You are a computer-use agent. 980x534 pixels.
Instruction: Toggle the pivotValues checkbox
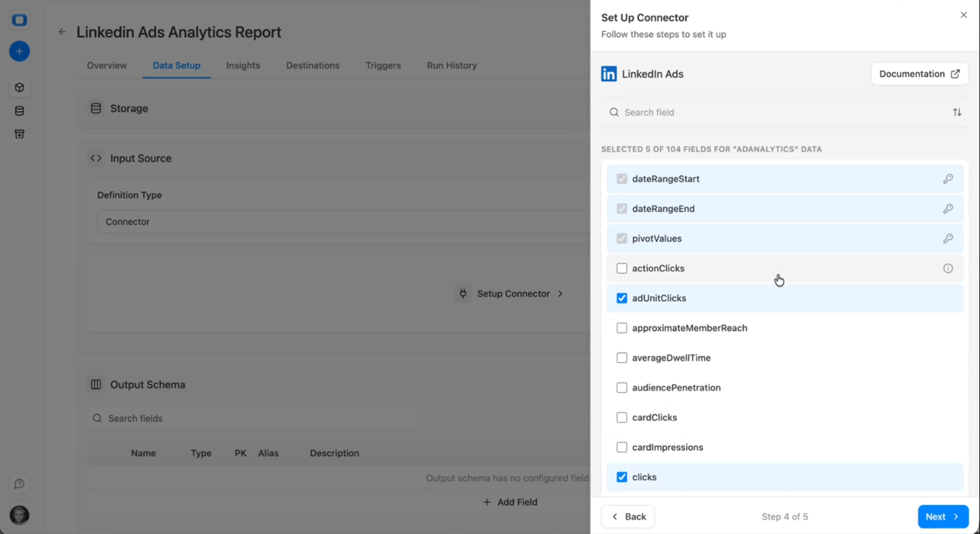(622, 238)
